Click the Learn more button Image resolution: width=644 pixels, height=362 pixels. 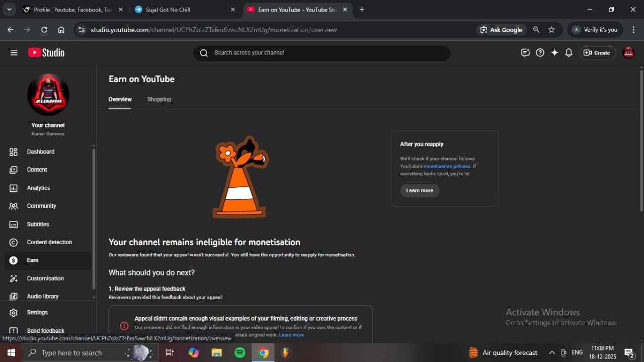pyautogui.click(x=420, y=191)
